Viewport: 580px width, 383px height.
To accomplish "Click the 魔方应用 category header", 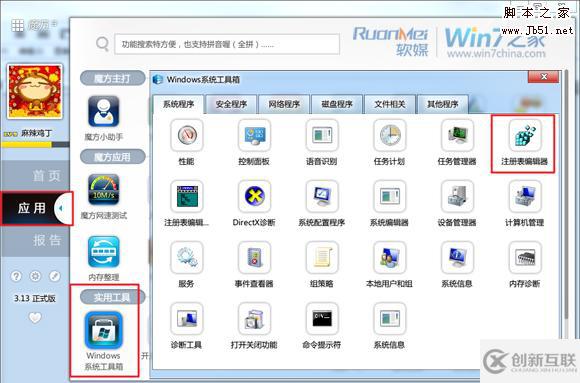I will tap(112, 157).
